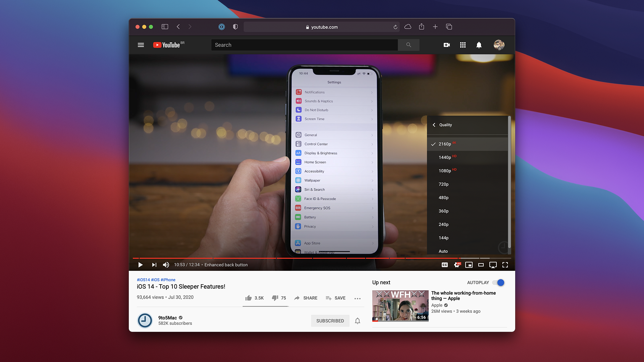644x362 pixels.
Task: Click the 9to5Mac channel subscriber bell icon
Action: point(357,320)
